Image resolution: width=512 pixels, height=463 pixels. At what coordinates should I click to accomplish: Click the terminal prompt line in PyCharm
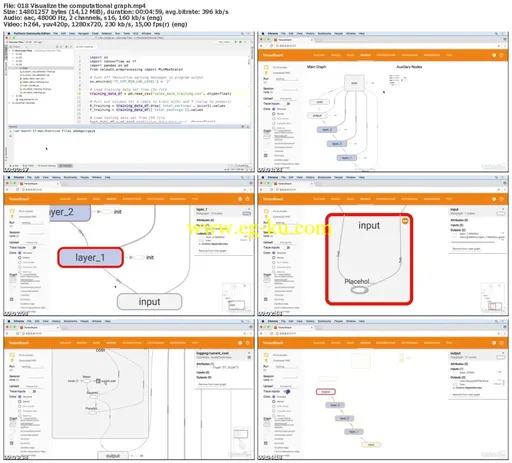pyautogui.click(x=55, y=131)
